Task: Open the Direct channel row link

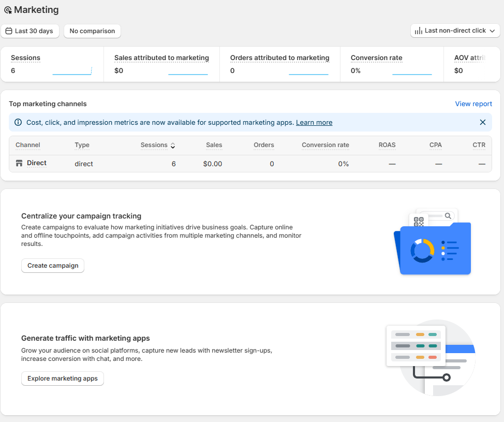Action: pos(37,163)
